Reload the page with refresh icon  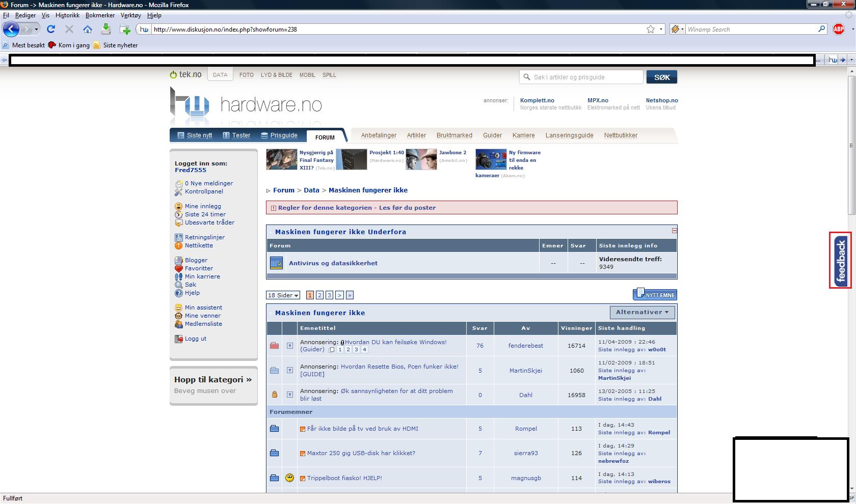[x=51, y=29]
